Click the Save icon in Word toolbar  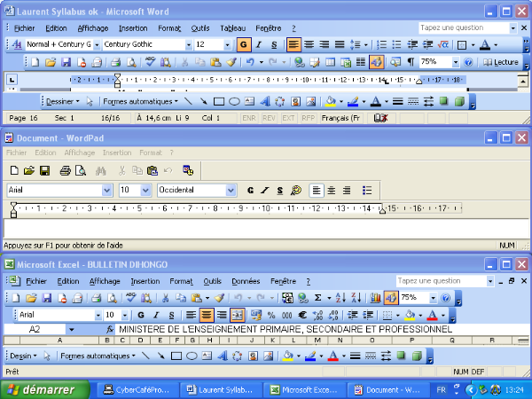pyautogui.click(x=66, y=62)
